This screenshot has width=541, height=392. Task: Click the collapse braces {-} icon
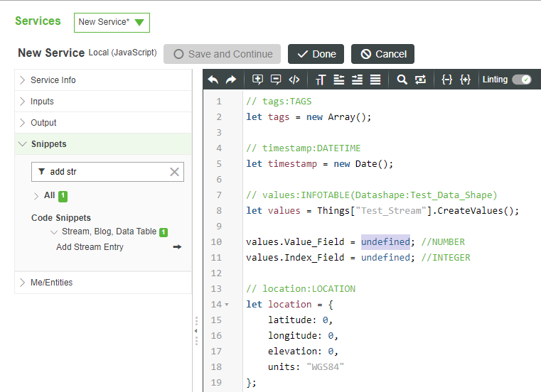446,80
